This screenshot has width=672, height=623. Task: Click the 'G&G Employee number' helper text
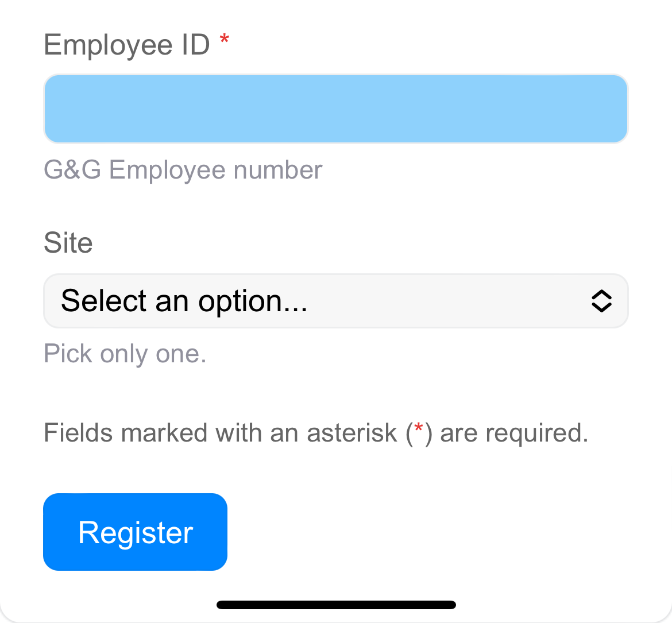(183, 169)
